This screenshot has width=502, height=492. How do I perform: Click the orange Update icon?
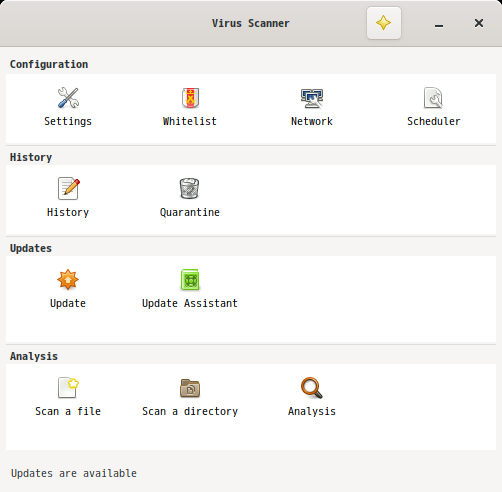(x=68, y=279)
